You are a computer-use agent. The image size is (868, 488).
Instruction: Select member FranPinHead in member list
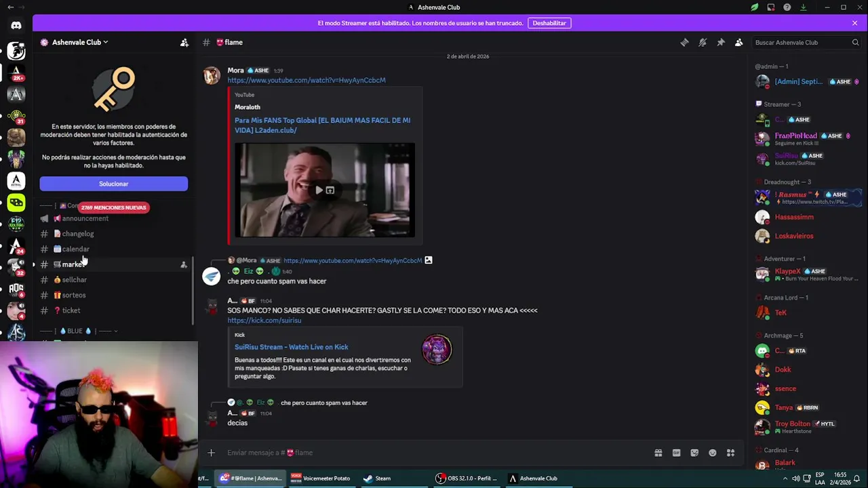[x=807, y=138]
